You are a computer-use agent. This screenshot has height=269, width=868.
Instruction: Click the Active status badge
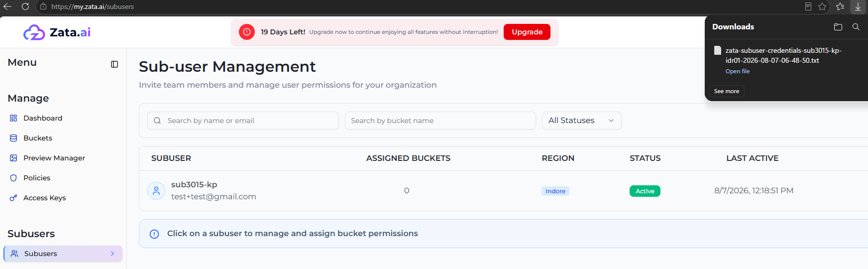[645, 191]
